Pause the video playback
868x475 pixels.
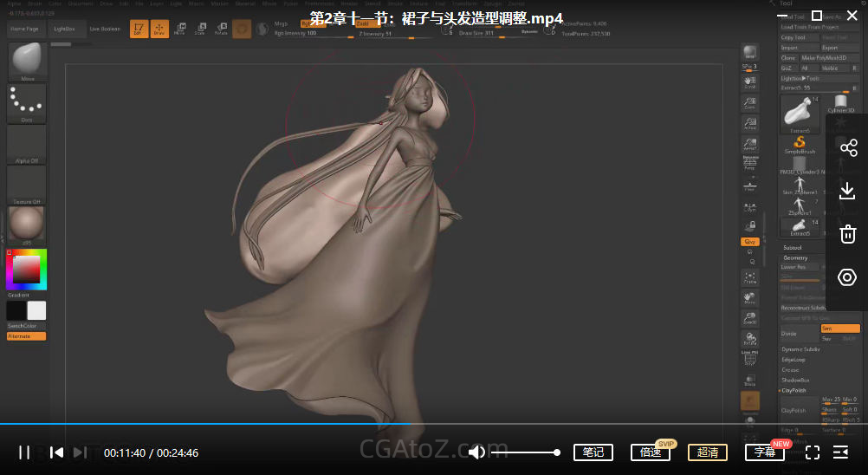click(x=24, y=452)
